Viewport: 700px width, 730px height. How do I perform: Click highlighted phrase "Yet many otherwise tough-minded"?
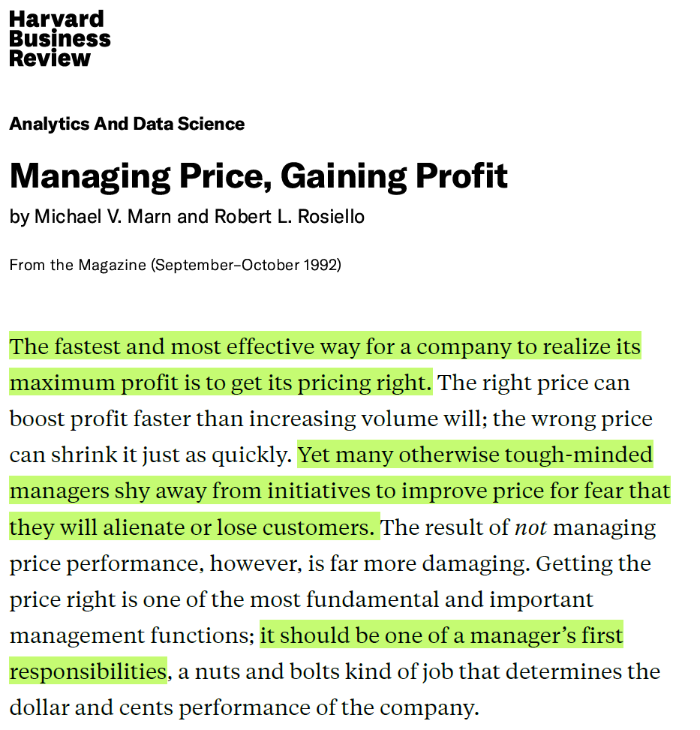click(475, 455)
